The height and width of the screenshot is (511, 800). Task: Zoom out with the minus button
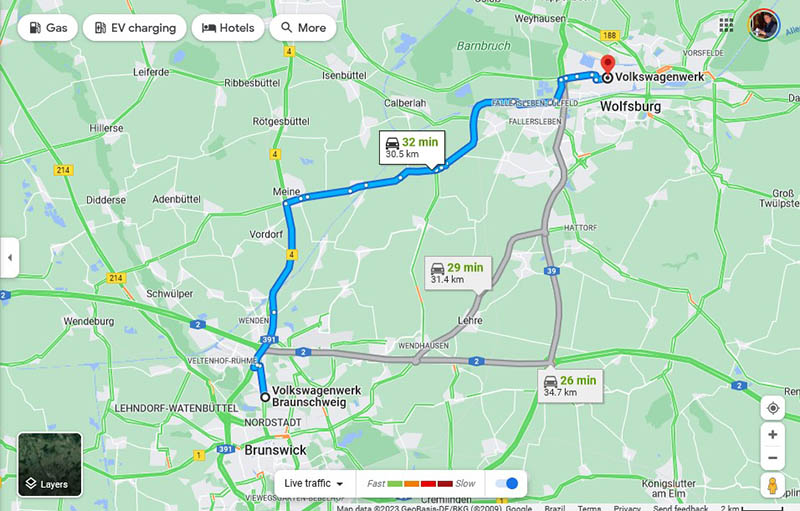click(x=772, y=458)
